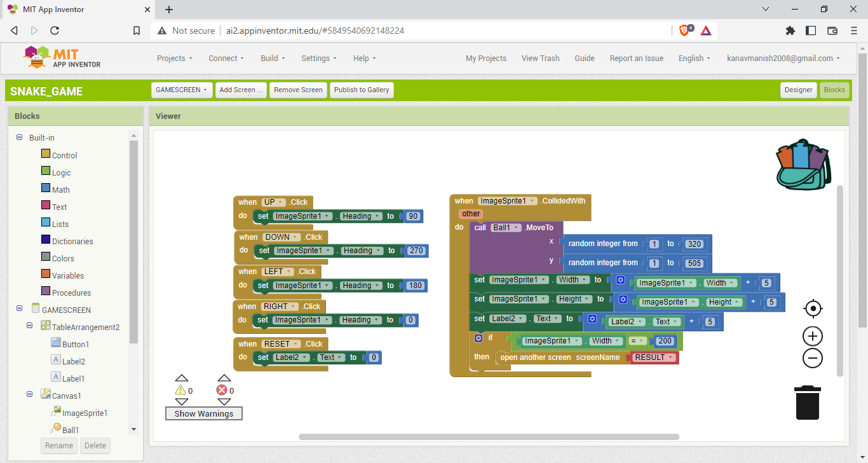The height and width of the screenshot is (463, 868).
Task: Click the gear on the Label2 addition block
Action: (592, 319)
